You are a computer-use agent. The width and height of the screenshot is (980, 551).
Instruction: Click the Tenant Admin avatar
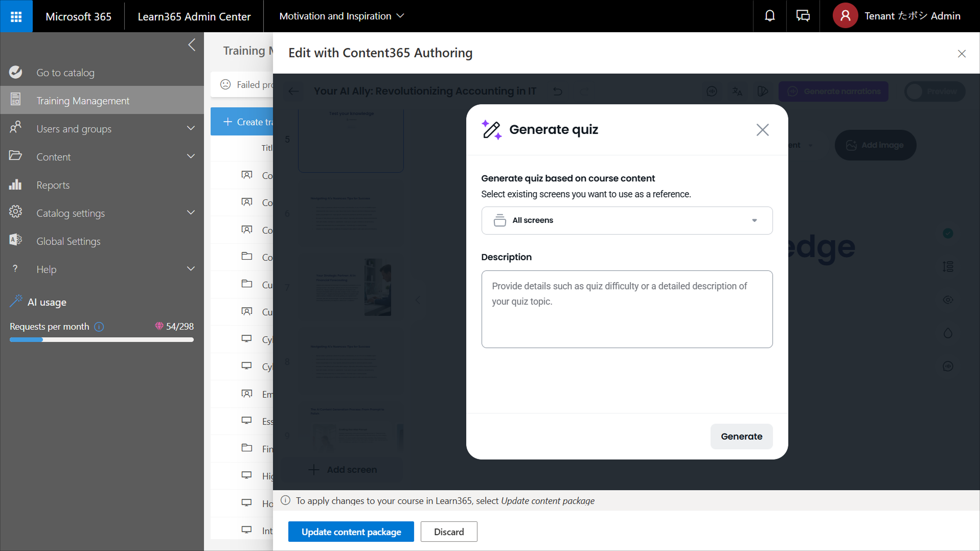(x=845, y=16)
